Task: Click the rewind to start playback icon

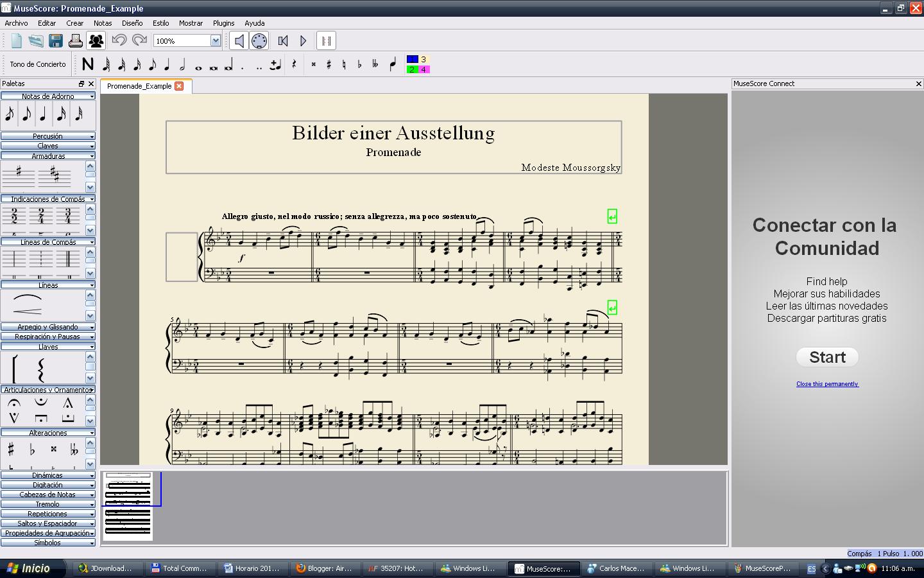Action: (282, 40)
